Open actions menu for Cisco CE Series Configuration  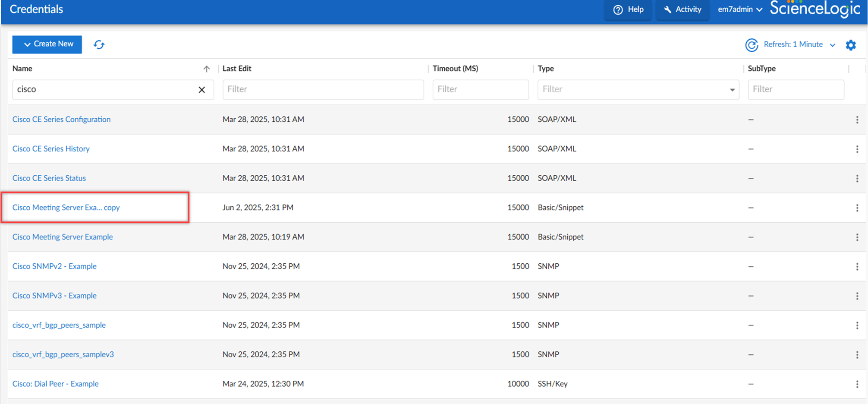click(x=857, y=120)
